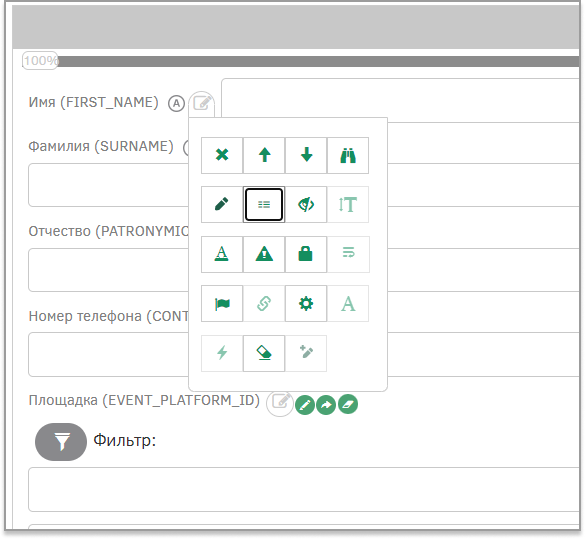Open the gear settings icon

[x=306, y=304]
